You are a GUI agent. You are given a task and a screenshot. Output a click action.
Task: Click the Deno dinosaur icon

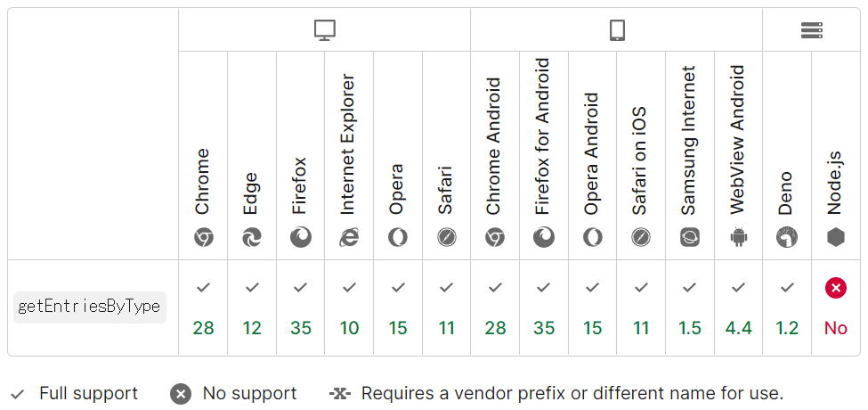click(x=786, y=237)
